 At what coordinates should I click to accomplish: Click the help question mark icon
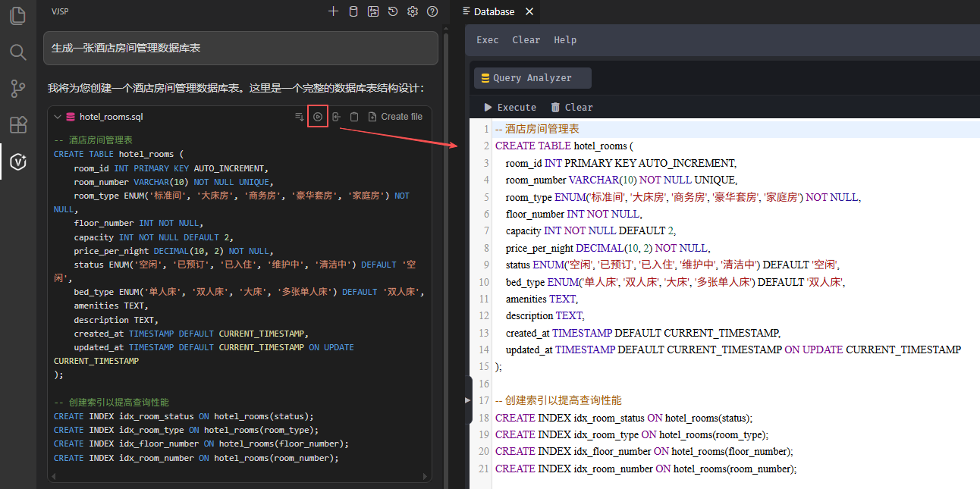432,11
